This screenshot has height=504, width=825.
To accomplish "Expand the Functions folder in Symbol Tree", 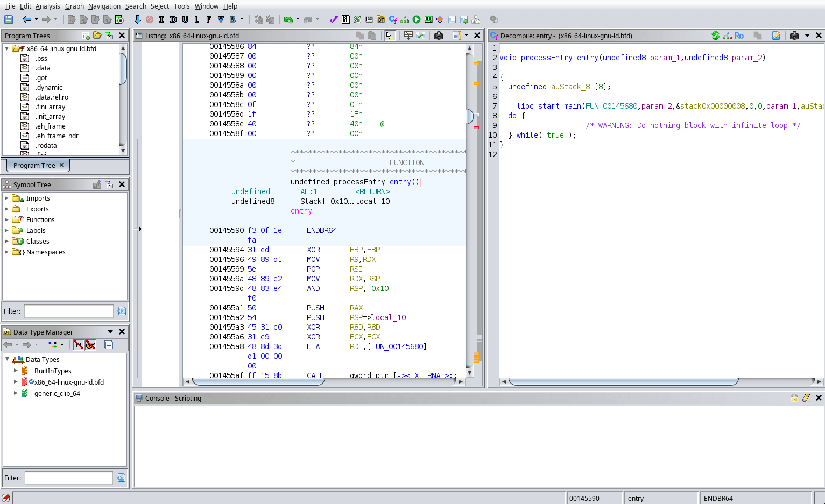I will 7,219.
